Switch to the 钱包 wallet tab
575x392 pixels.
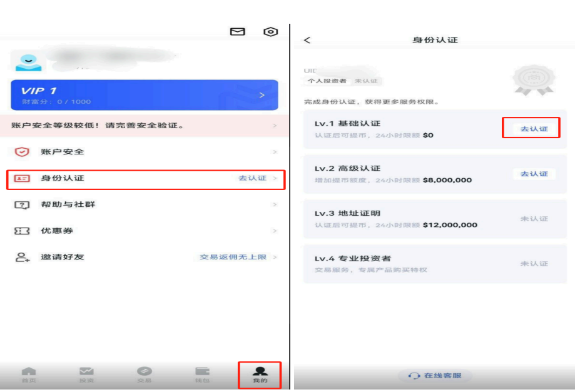202,374
